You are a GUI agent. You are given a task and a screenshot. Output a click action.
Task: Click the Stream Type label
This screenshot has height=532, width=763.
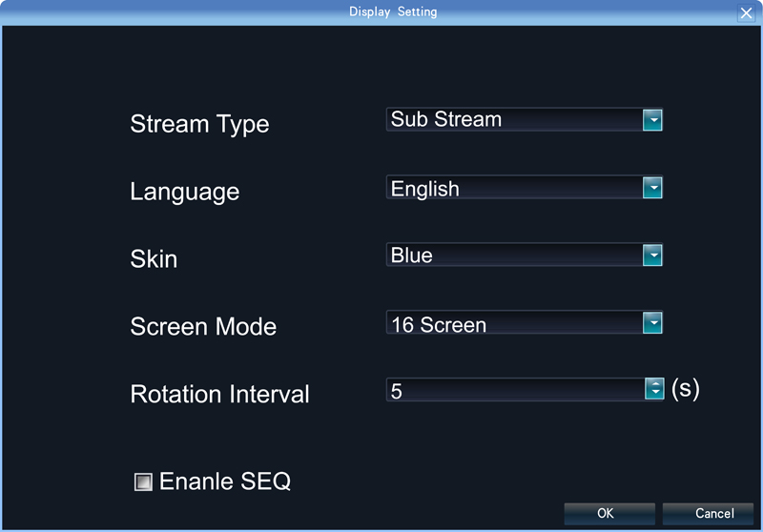pos(199,124)
